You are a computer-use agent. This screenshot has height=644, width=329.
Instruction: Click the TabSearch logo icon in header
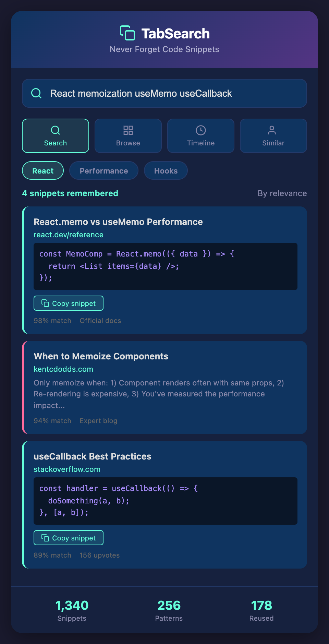(x=127, y=33)
